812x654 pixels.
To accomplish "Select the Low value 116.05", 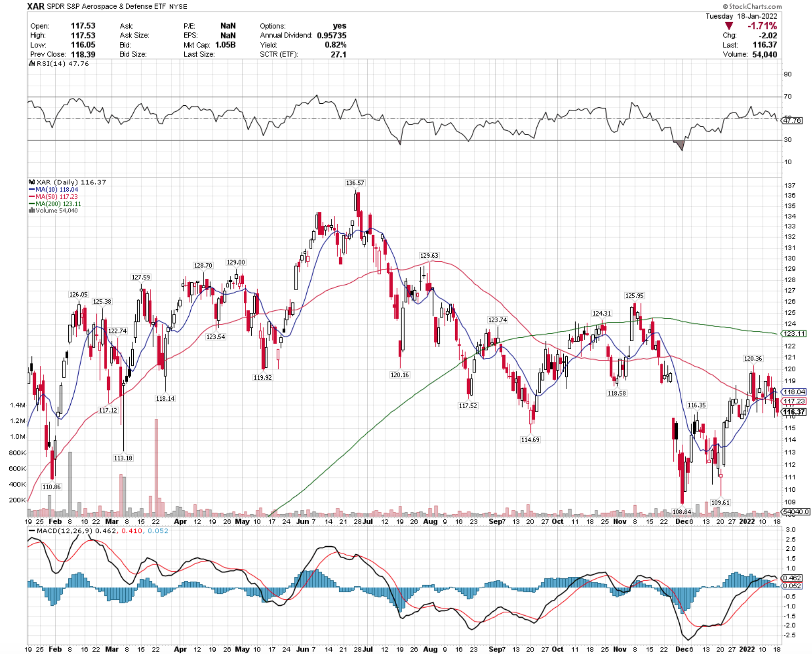I will [x=83, y=45].
